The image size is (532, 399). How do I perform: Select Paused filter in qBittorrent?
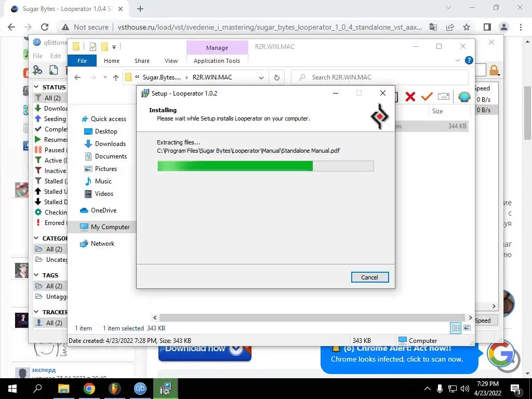[x=51, y=150]
